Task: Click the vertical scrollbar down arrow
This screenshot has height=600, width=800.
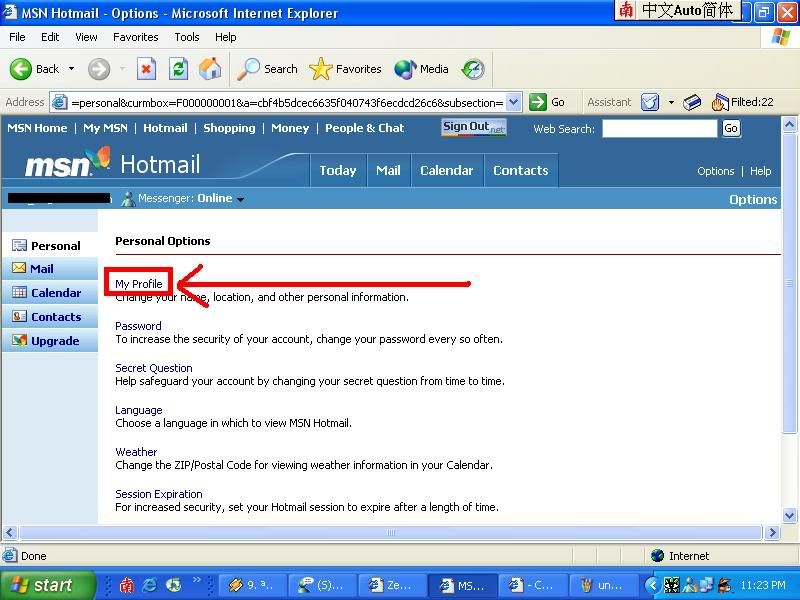Action: coord(789,515)
